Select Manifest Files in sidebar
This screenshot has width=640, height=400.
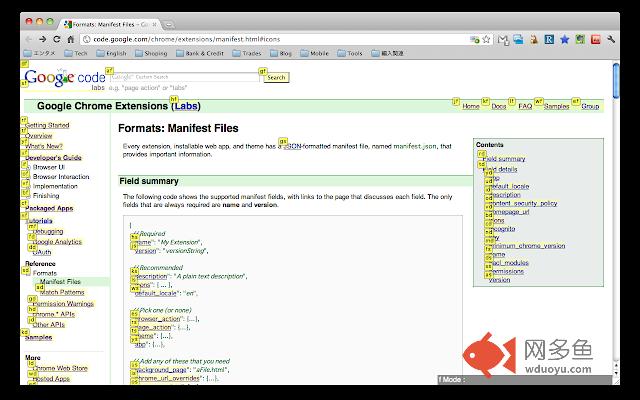point(60,282)
